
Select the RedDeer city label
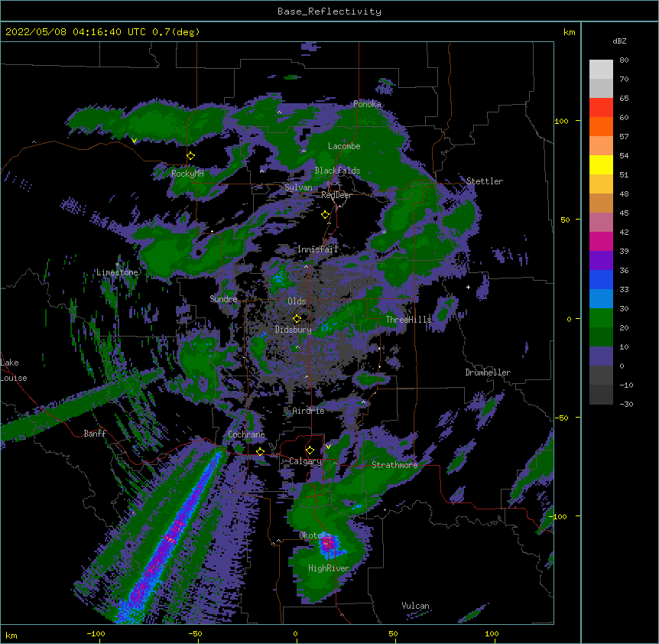(x=336, y=195)
